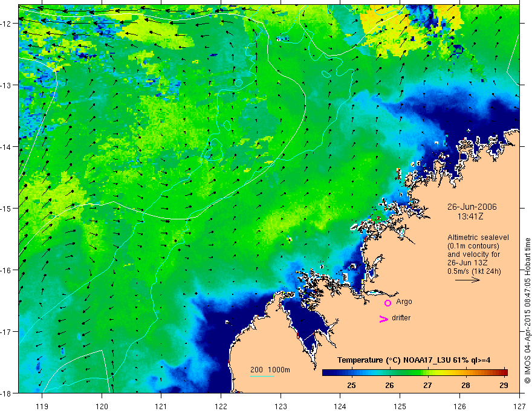Click the temperature color bar
The image size is (532, 411).
click(415, 373)
